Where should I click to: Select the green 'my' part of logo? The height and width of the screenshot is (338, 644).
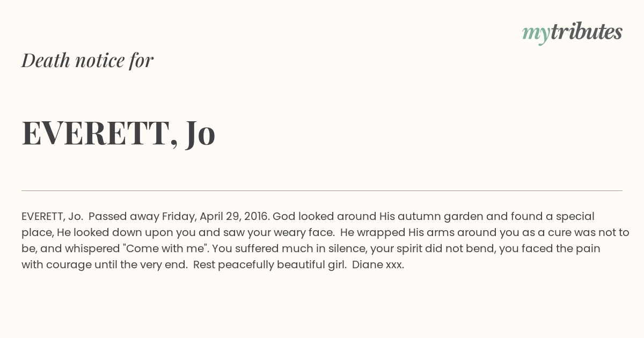[536, 34]
